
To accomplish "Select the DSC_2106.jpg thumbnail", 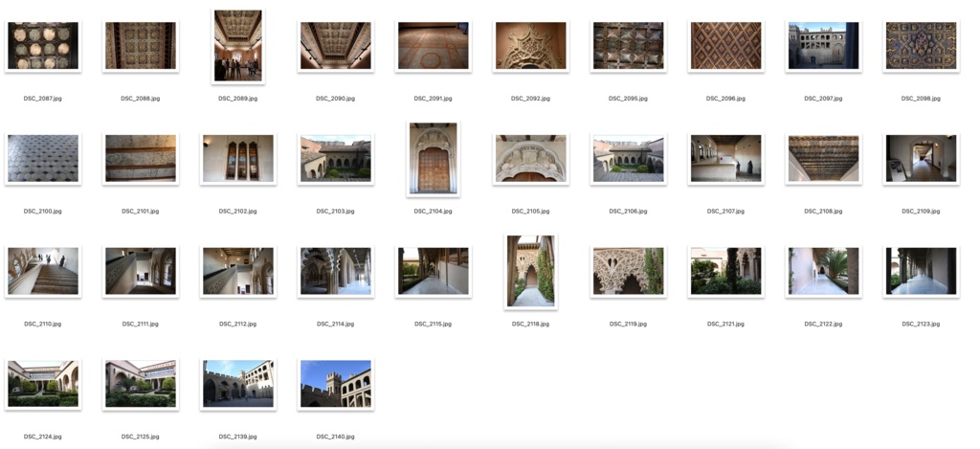I will click(628, 158).
